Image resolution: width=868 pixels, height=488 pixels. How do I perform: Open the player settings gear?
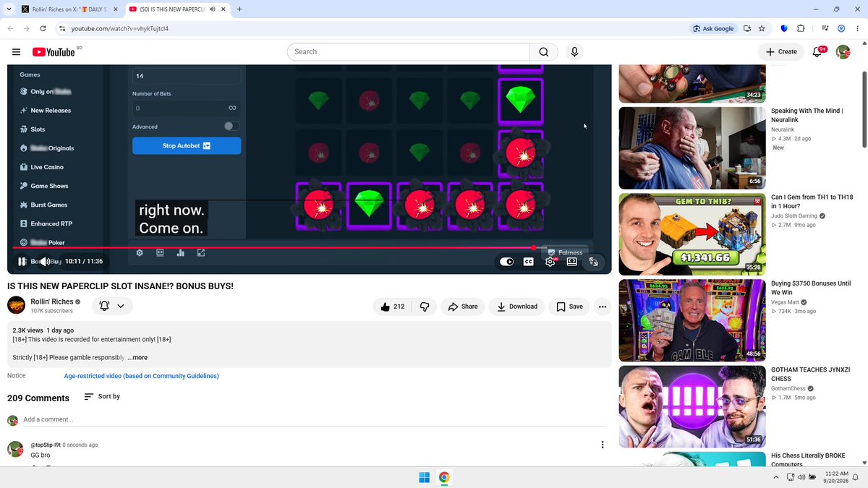click(550, 262)
